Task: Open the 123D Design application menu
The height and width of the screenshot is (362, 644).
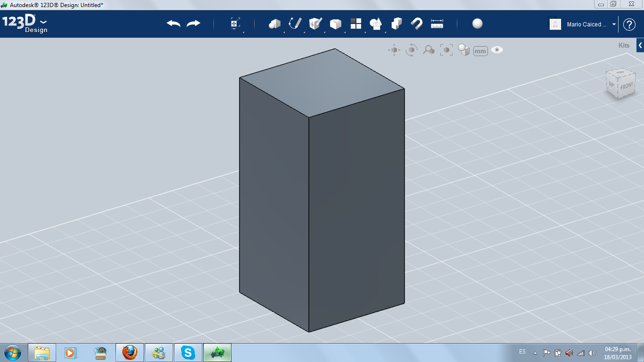Action: click(25, 24)
